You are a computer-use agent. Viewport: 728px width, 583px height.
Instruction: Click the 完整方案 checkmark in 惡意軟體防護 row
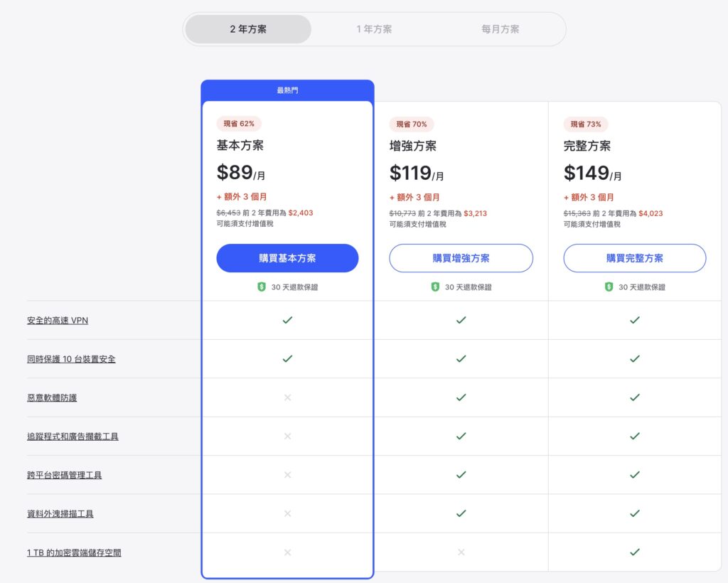pyautogui.click(x=635, y=397)
